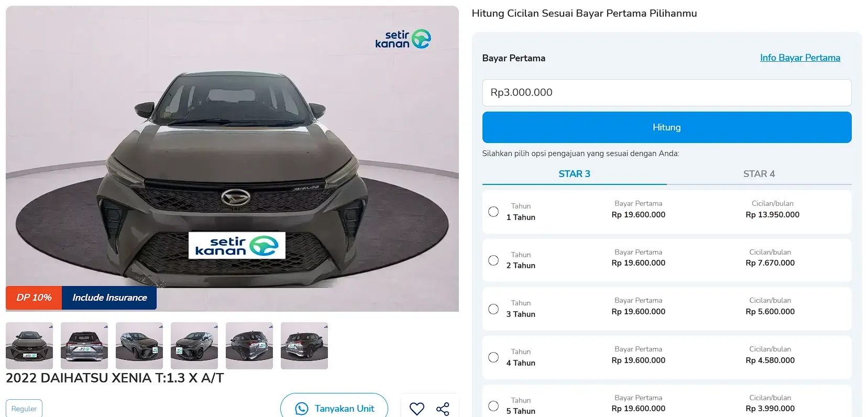Open the Info Bayar Pertama link
Image resolution: width=868 pixels, height=417 pixels.
[800, 58]
